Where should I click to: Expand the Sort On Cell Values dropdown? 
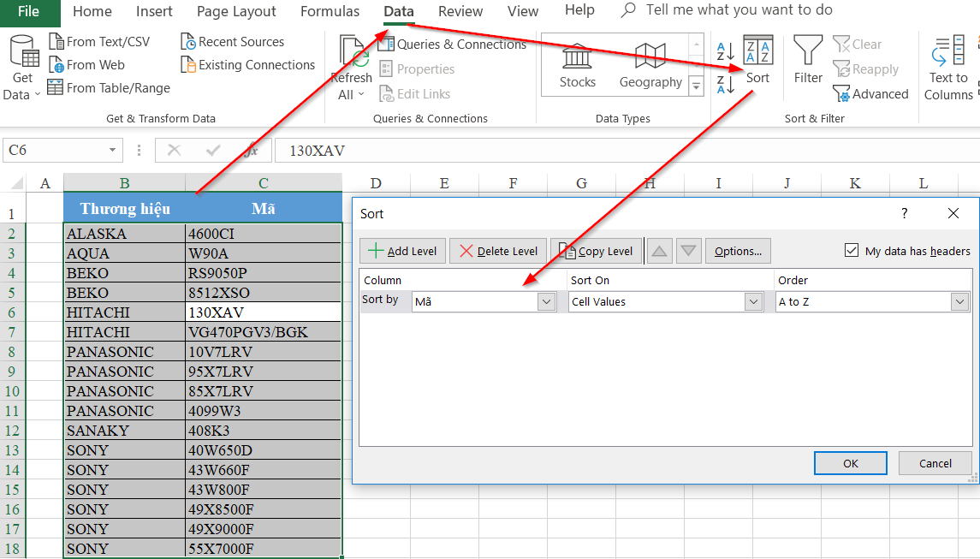(754, 302)
